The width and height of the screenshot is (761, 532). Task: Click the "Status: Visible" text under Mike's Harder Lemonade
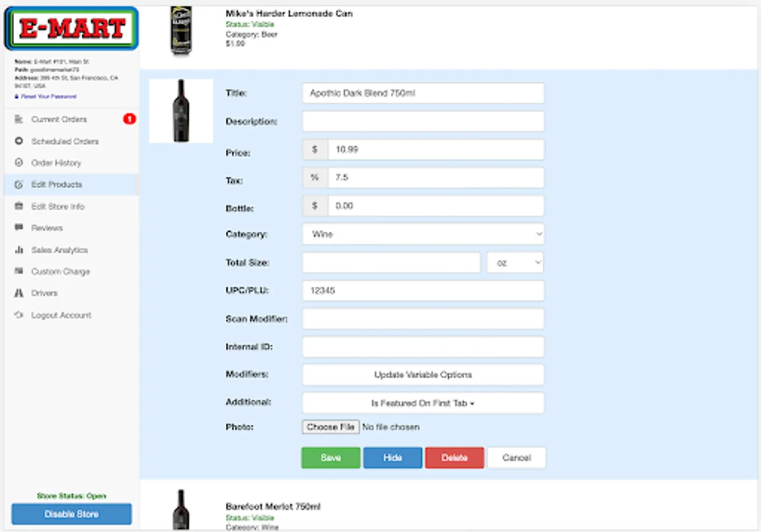[x=250, y=25]
